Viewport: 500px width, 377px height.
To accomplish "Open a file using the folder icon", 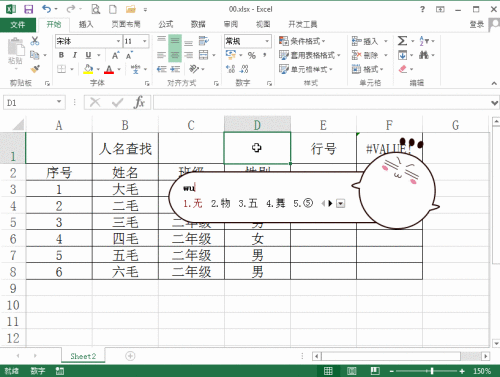I will [131, 9].
